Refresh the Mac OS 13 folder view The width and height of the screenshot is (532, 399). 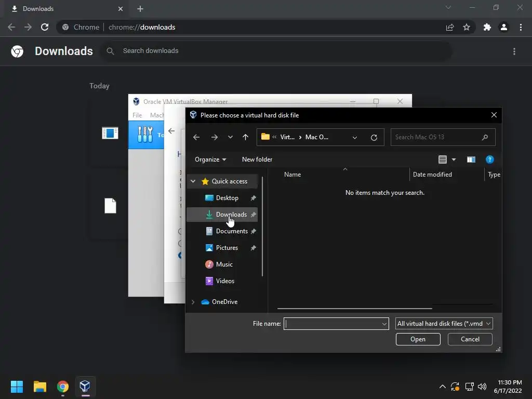(x=374, y=137)
